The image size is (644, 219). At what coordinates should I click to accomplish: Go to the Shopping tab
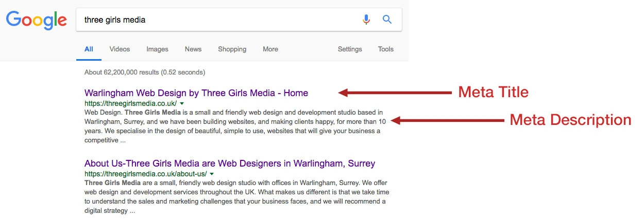point(232,49)
